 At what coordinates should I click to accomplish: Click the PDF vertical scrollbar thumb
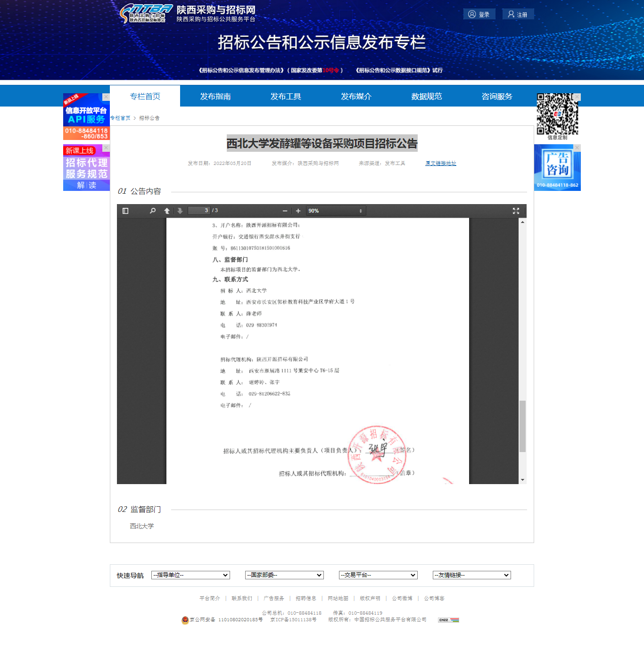click(522, 426)
